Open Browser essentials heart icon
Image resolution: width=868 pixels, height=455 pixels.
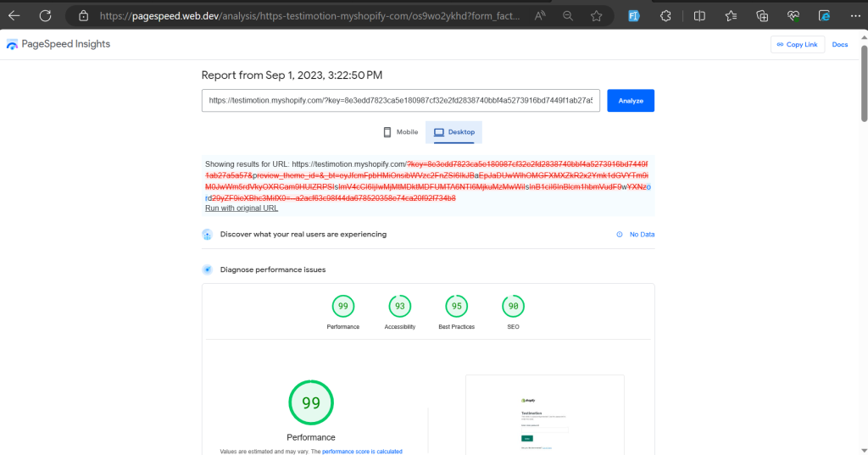click(793, 16)
